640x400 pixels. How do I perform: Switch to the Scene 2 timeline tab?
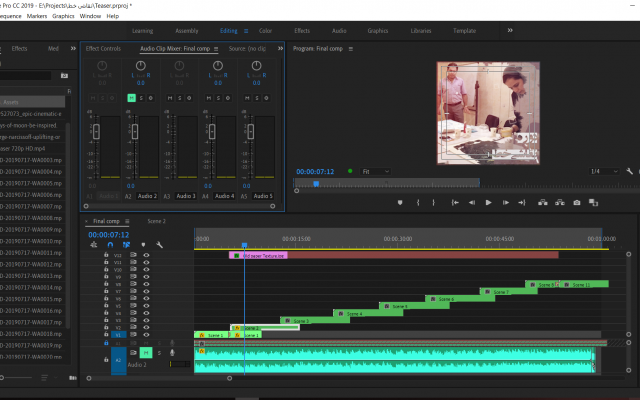click(156, 221)
